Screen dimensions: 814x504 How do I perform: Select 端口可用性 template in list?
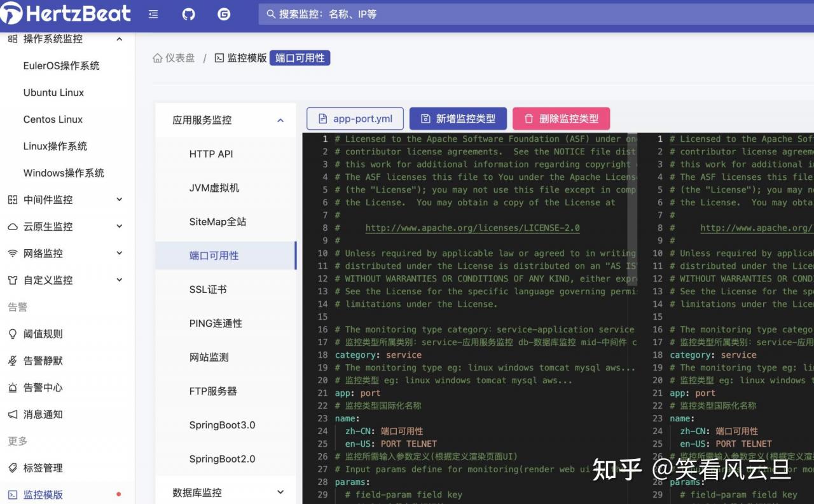coord(226,255)
